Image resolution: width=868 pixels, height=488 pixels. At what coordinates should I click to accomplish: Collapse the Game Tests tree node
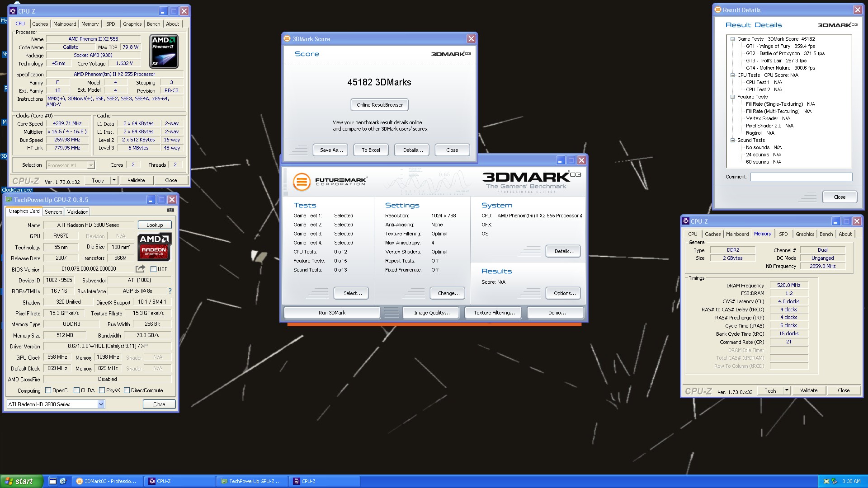click(x=732, y=39)
